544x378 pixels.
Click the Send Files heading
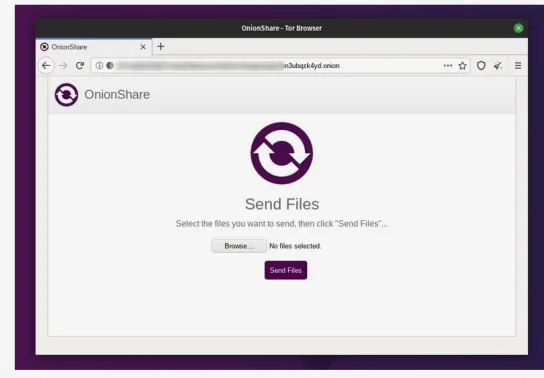click(x=282, y=204)
